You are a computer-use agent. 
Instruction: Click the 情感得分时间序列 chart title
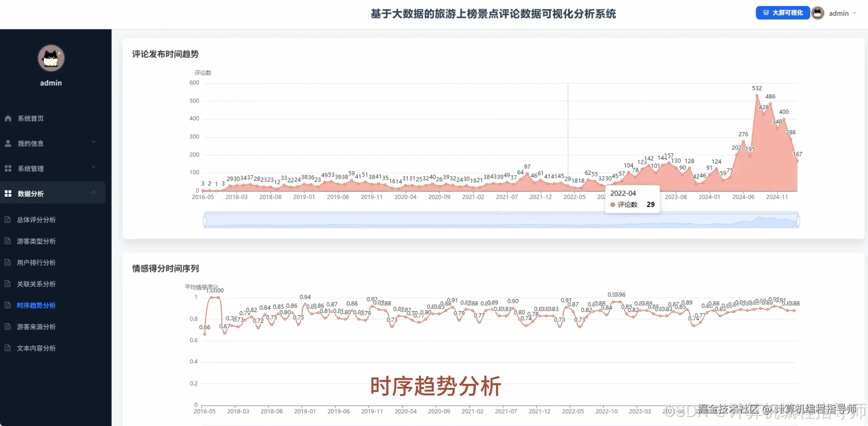tap(165, 269)
